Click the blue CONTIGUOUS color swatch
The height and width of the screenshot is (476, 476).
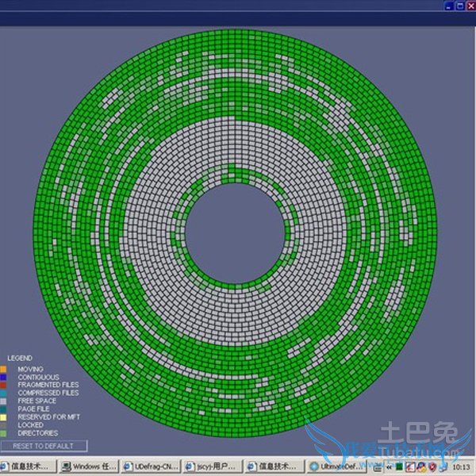coord(3,378)
